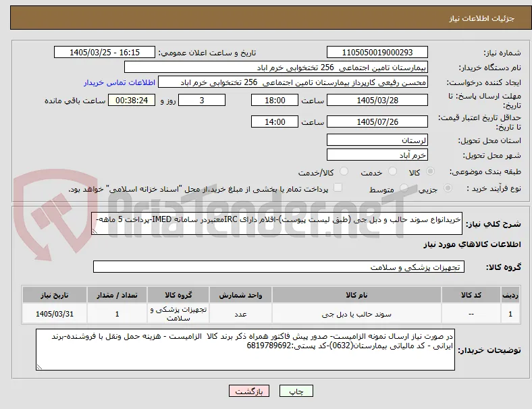Image resolution: width=532 pixels, height=409 pixels.
Task: Click the delivery province field لرستان
Action: tap(377, 140)
